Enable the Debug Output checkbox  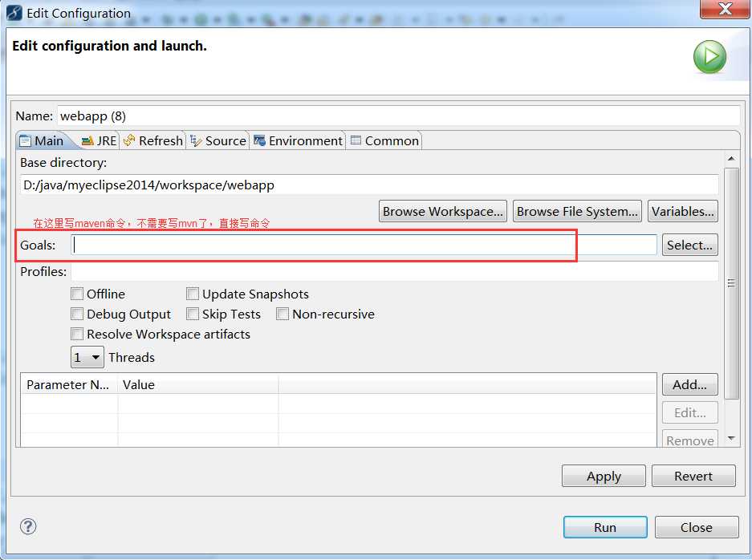pos(77,314)
